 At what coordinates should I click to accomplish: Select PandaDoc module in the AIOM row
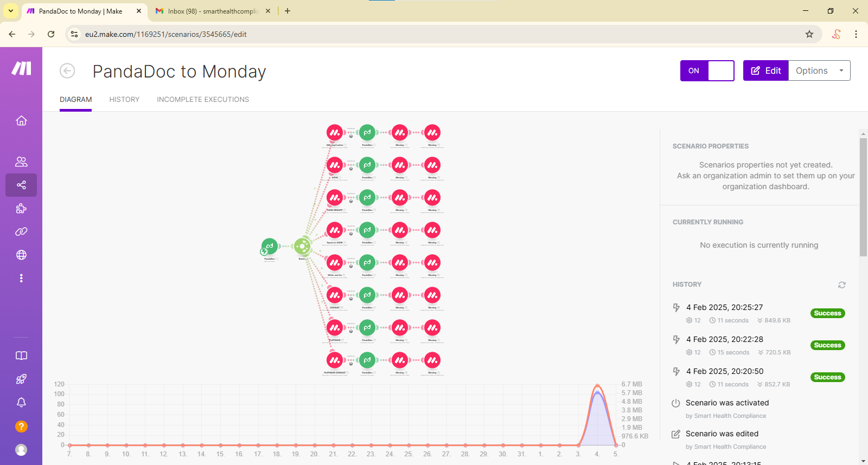367,165
